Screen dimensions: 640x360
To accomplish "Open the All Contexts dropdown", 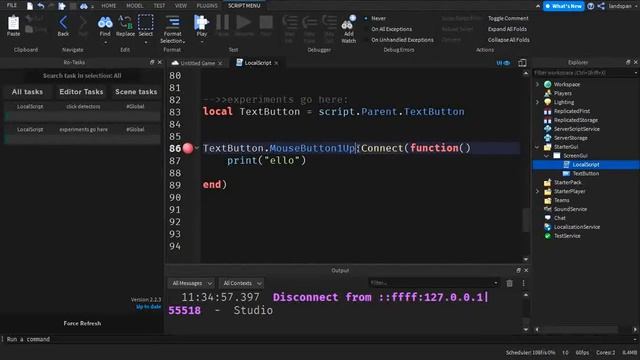I will [x=242, y=283].
